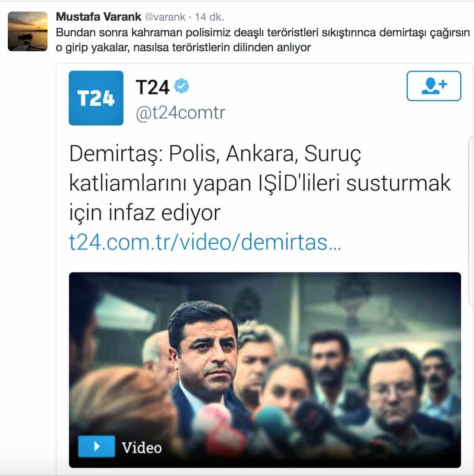Click the second tweet line "o girip yakalar"
This screenshot has width=474, height=476.
[183, 48]
